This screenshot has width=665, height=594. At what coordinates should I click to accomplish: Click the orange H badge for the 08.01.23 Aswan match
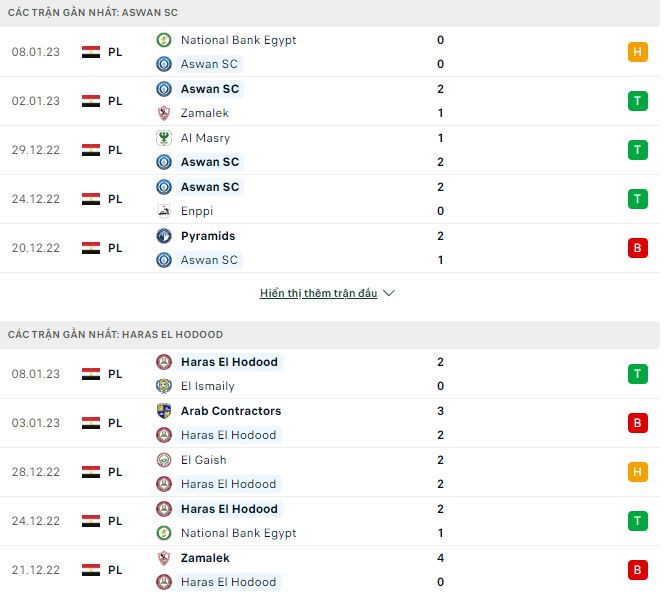[638, 52]
